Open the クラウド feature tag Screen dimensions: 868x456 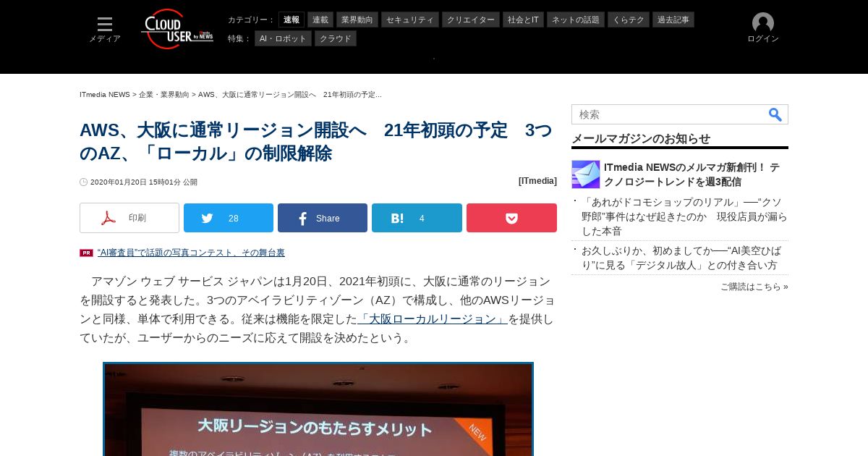[x=336, y=38]
